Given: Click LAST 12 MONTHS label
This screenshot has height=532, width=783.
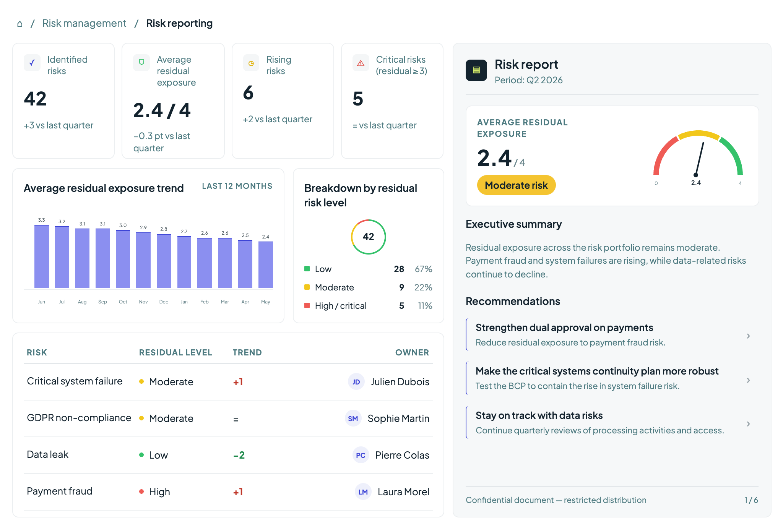Looking at the screenshot, I should point(237,186).
